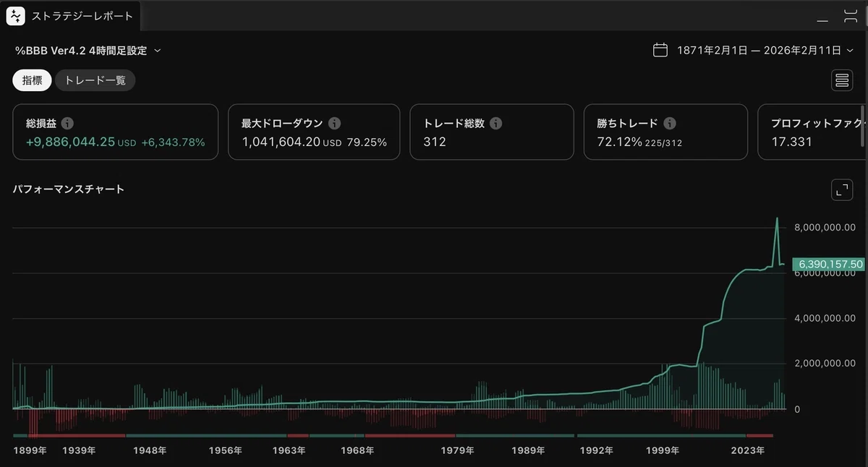Open the calendar date range icon

tap(660, 51)
